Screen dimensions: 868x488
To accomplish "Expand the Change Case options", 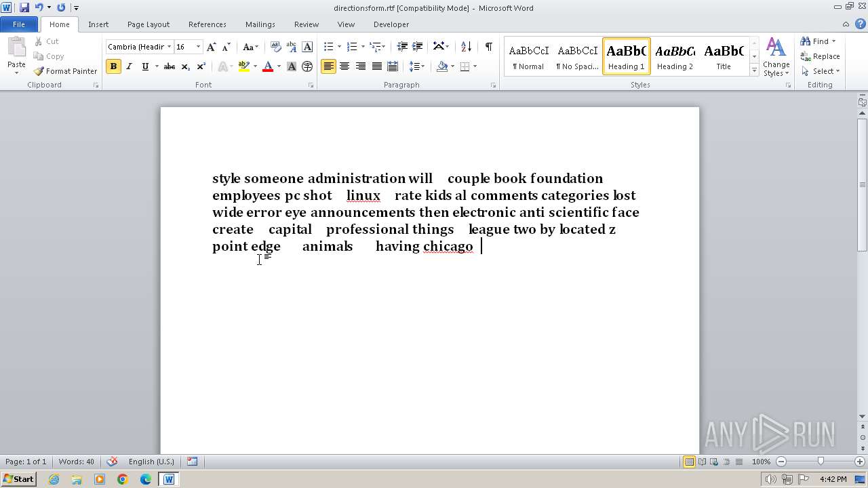I will click(x=250, y=47).
